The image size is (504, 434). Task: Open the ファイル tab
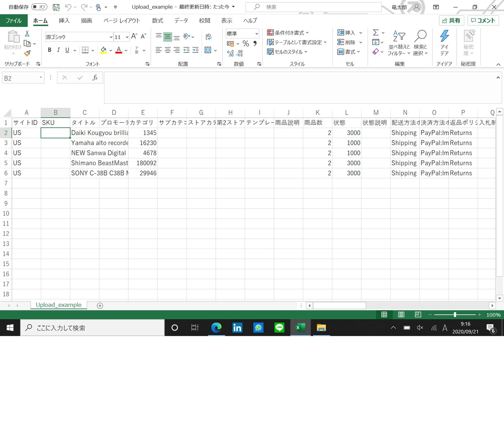[x=14, y=21]
